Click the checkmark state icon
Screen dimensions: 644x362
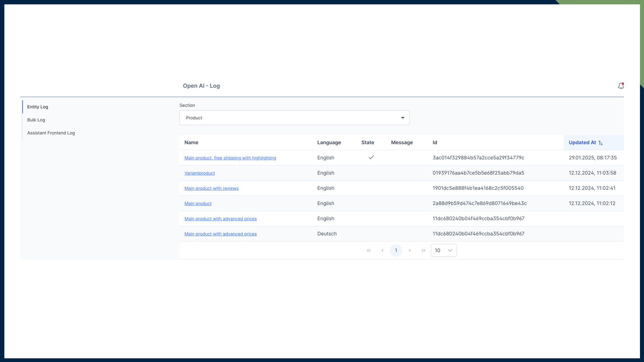click(x=371, y=158)
